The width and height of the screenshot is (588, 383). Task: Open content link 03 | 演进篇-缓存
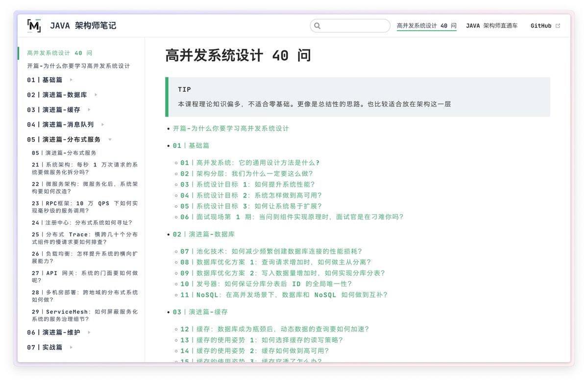200,312
